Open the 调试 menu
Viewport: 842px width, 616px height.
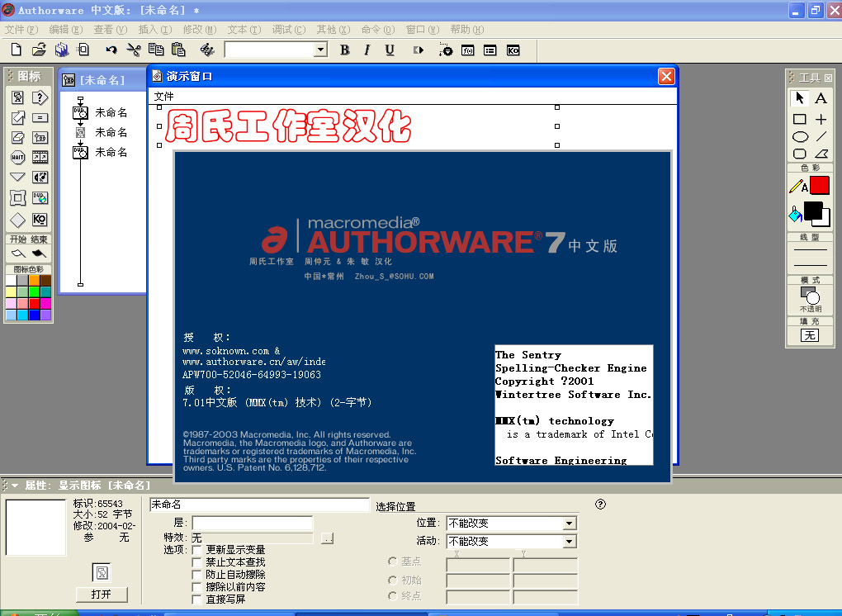[289, 30]
